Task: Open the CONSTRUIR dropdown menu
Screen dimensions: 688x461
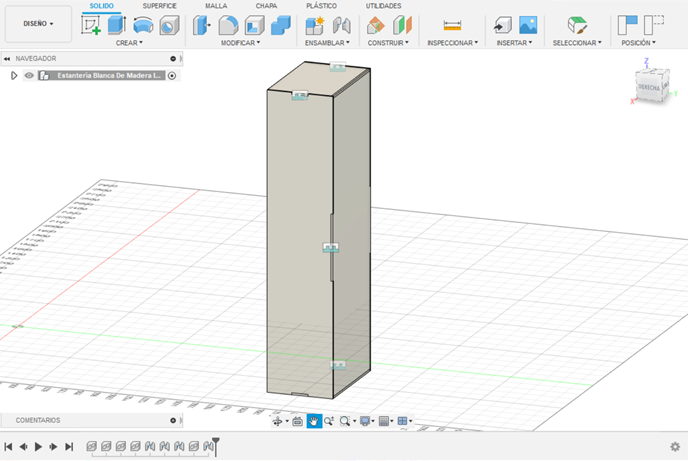Action: [388, 43]
